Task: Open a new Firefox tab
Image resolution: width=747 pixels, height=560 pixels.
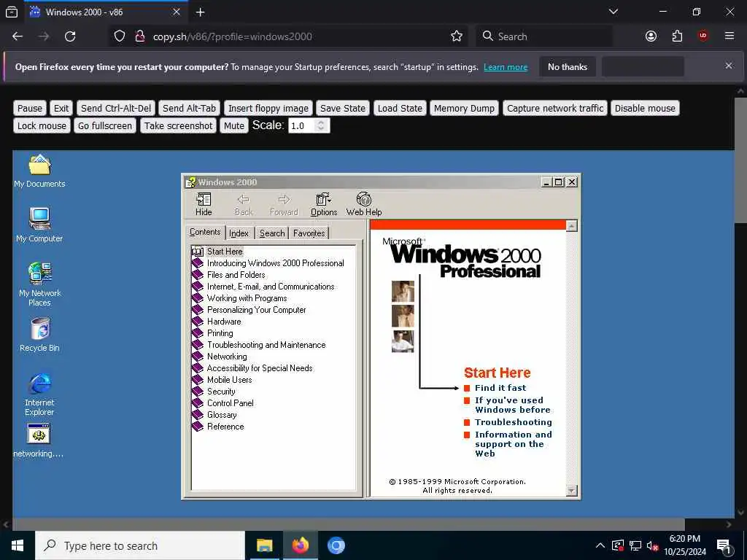Action: click(201, 12)
